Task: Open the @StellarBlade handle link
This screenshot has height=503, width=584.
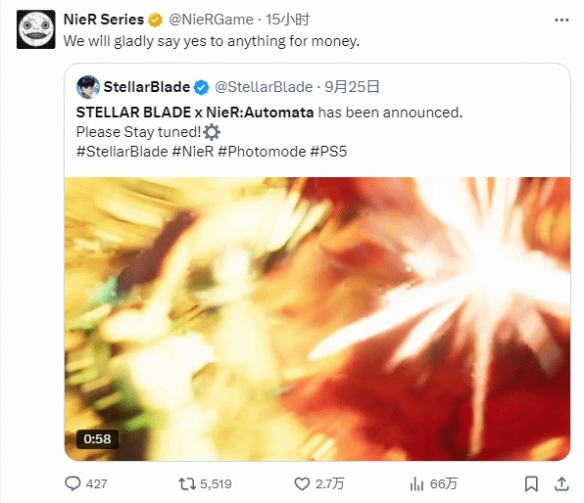Action: click(x=264, y=87)
